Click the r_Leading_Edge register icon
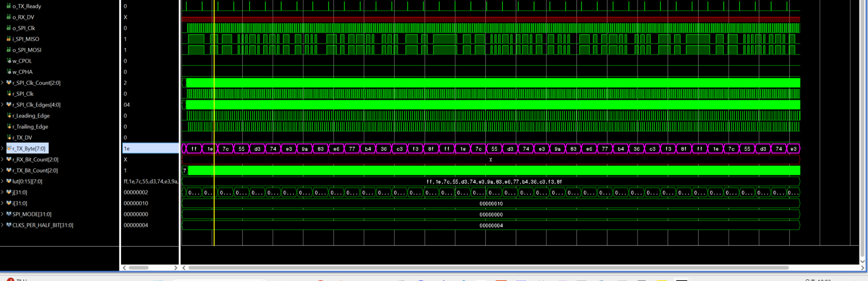868x281 pixels. [9, 116]
